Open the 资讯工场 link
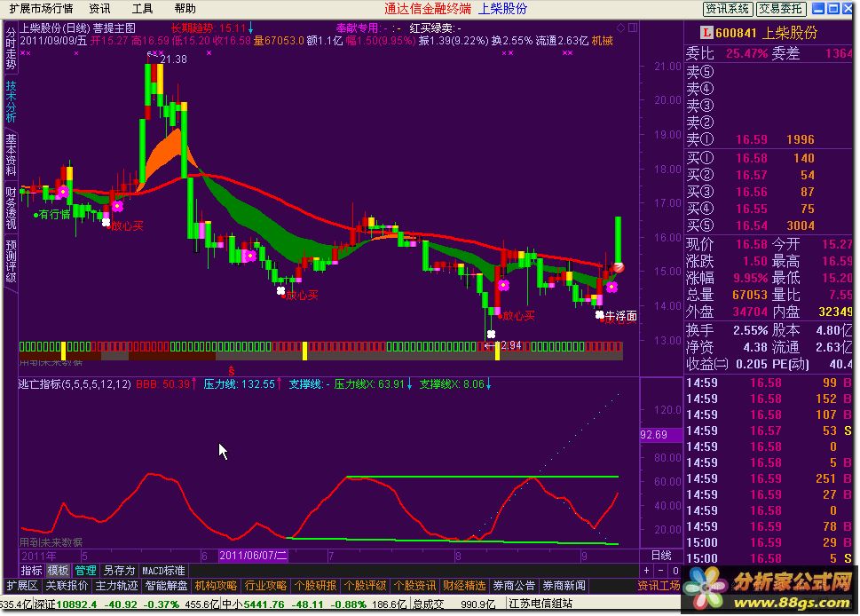Image resolution: width=860 pixels, height=616 pixels. [659, 586]
